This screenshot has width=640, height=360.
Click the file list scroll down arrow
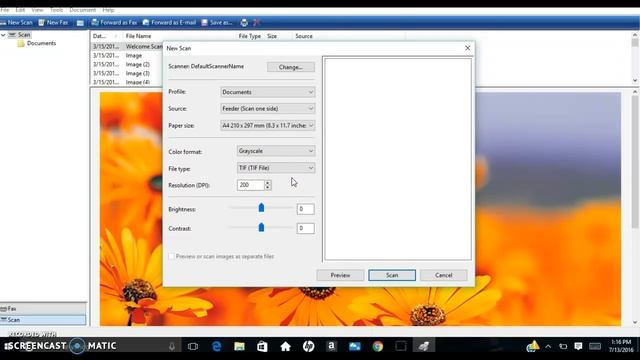pyautogui.click(x=635, y=81)
